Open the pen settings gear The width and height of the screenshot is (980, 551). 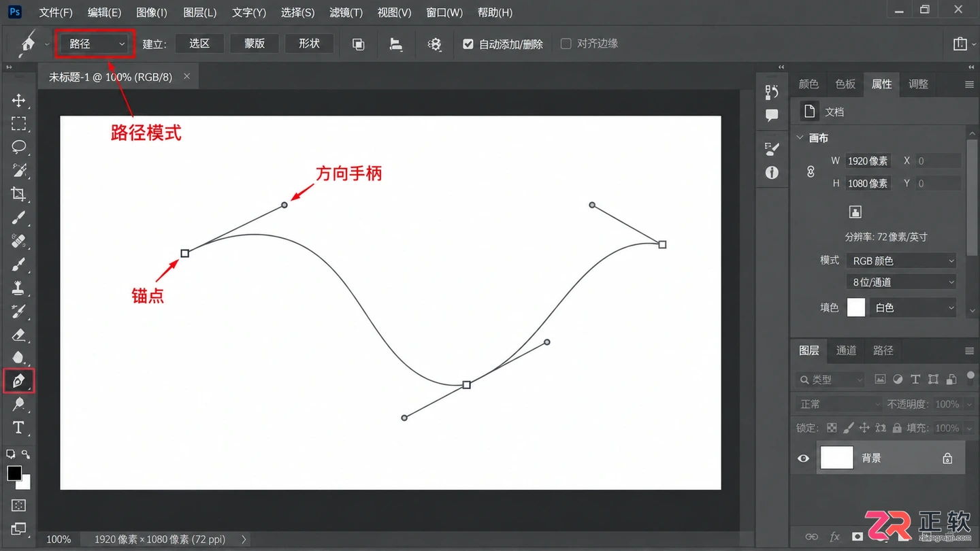(434, 44)
